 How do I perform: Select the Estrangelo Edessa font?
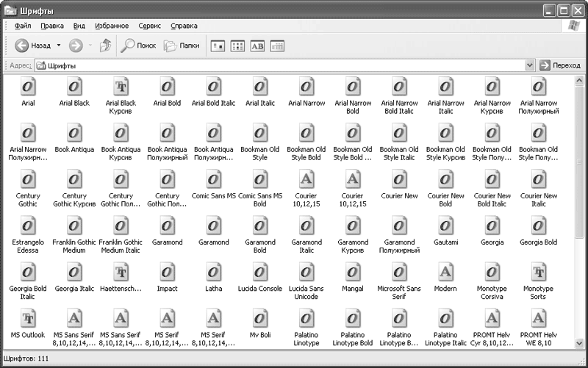[x=28, y=235]
